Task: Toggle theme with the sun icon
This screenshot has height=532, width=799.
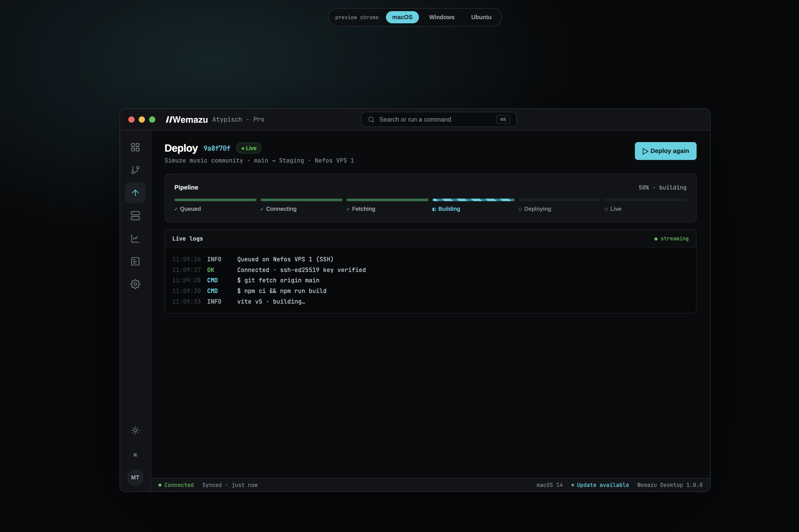Action: coord(135,430)
